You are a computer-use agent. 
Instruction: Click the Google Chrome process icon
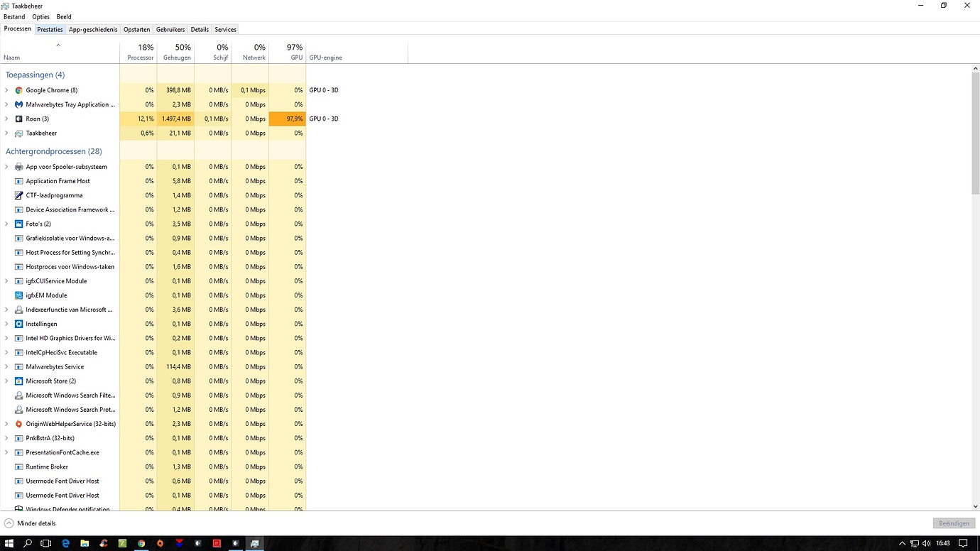[19, 90]
